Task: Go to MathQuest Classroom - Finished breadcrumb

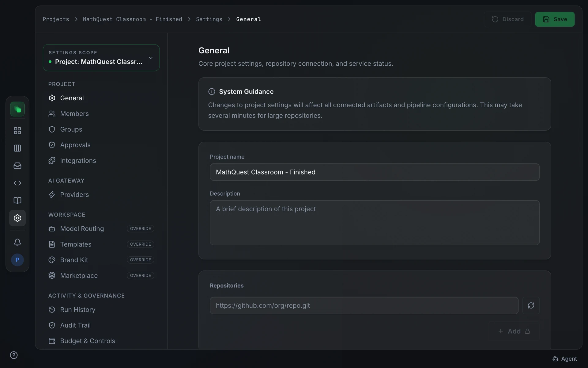Action: [132, 19]
